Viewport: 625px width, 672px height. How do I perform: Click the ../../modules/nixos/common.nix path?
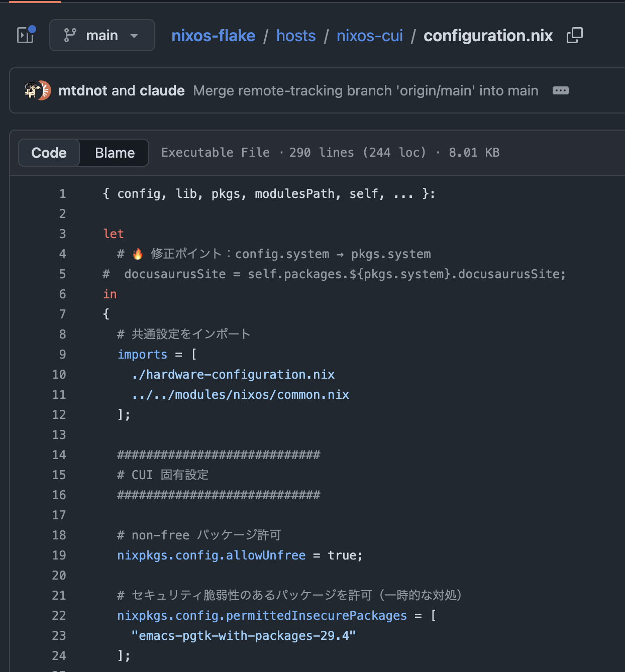point(241,395)
